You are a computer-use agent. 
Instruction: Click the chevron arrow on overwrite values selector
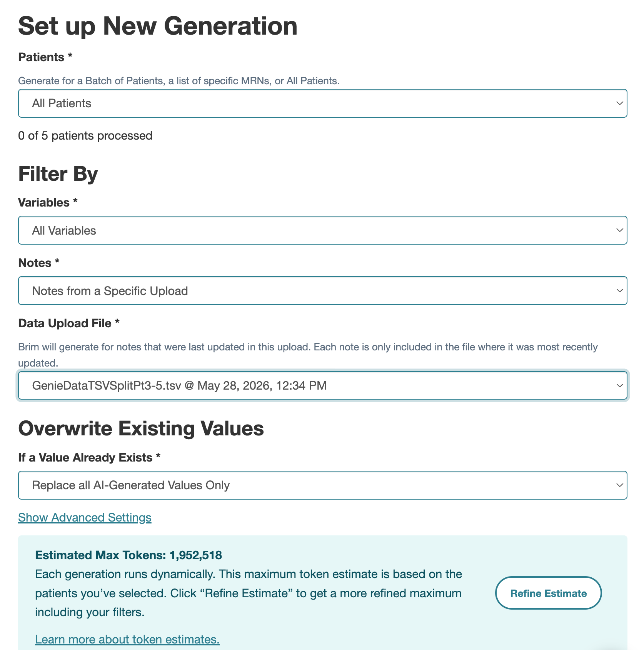click(x=619, y=485)
